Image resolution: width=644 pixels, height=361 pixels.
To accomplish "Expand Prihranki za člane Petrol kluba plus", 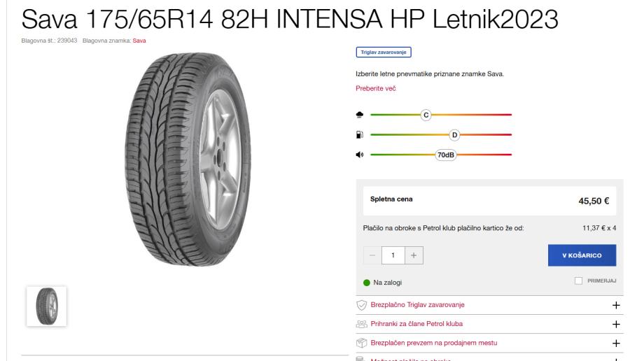I will [616, 324].
